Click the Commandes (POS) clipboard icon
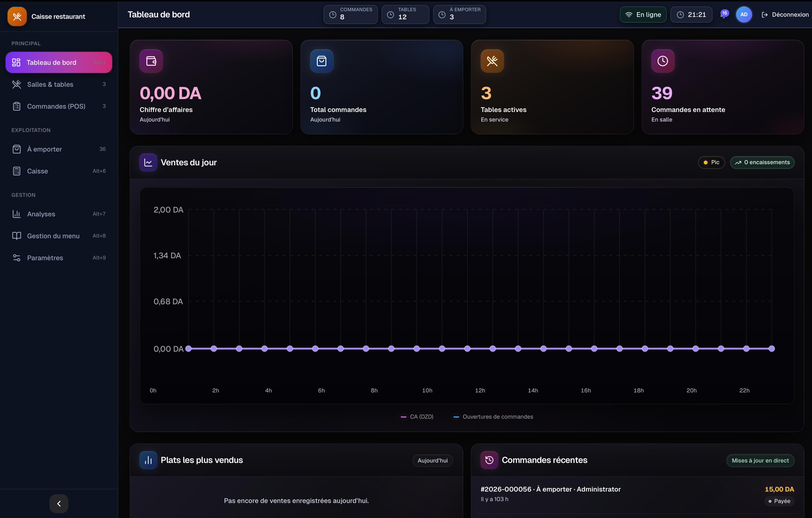The width and height of the screenshot is (812, 518). [x=16, y=106]
